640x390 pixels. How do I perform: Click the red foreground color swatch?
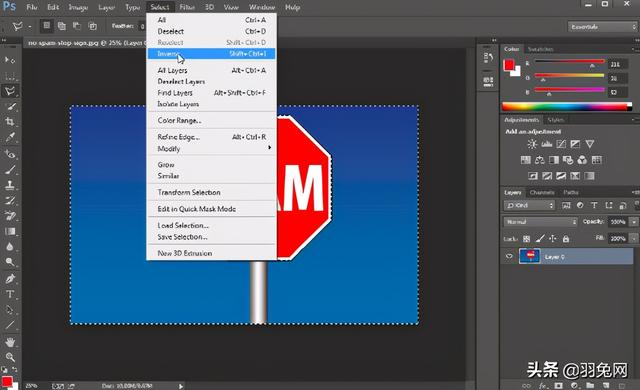[x=509, y=65]
